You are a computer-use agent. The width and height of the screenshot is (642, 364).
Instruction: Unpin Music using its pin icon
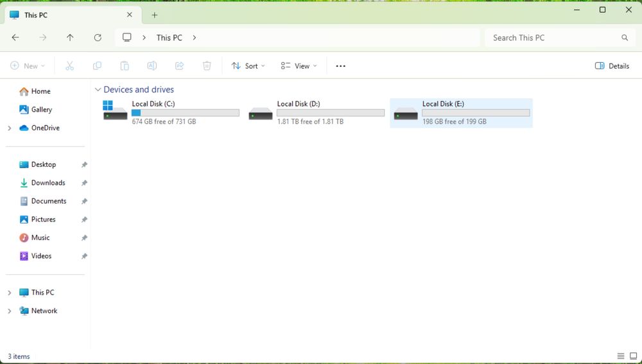[x=84, y=238]
